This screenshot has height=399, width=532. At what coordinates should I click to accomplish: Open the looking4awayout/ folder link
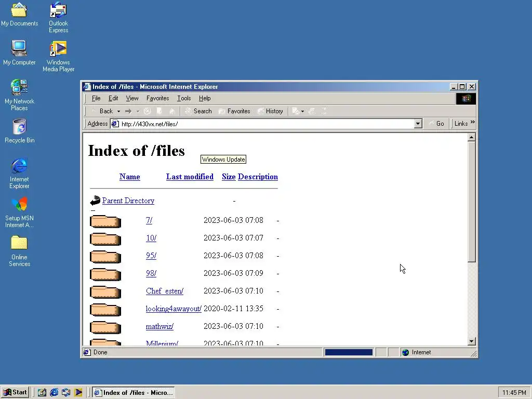pos(174,309)
